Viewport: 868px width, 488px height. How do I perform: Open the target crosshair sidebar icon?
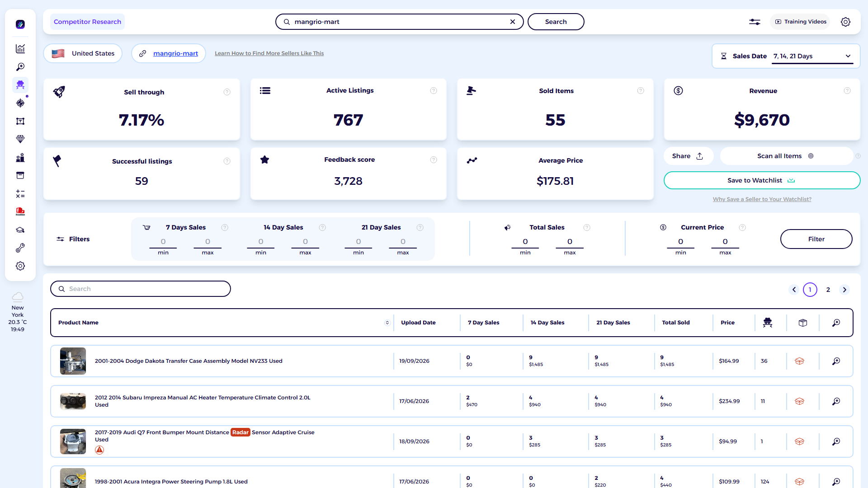click(20, 103)
